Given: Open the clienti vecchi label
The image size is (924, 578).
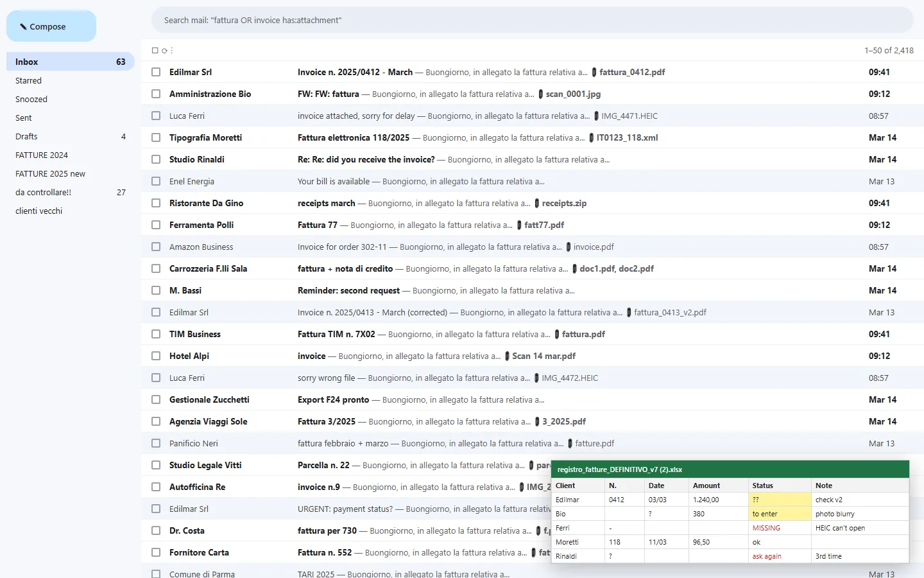Looking at the screenshot, I should (x=71, y=211).
